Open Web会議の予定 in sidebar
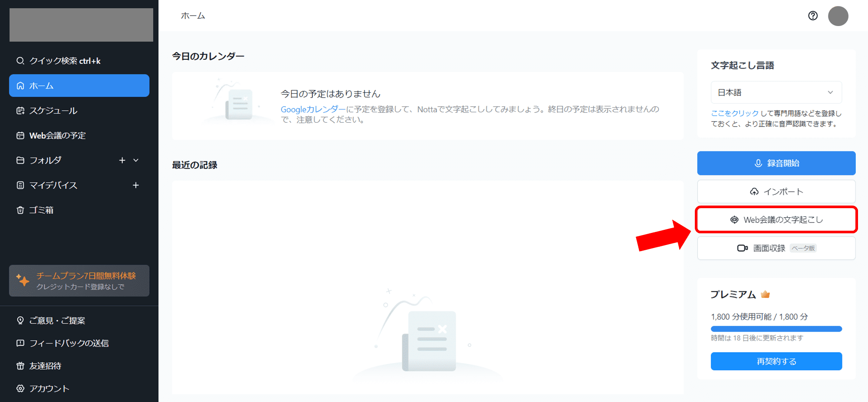The image size is (868, 402). pos(79,136)
